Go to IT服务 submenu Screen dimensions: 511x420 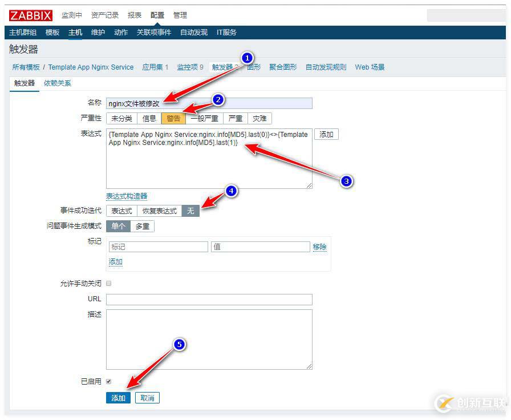[226, 33]
